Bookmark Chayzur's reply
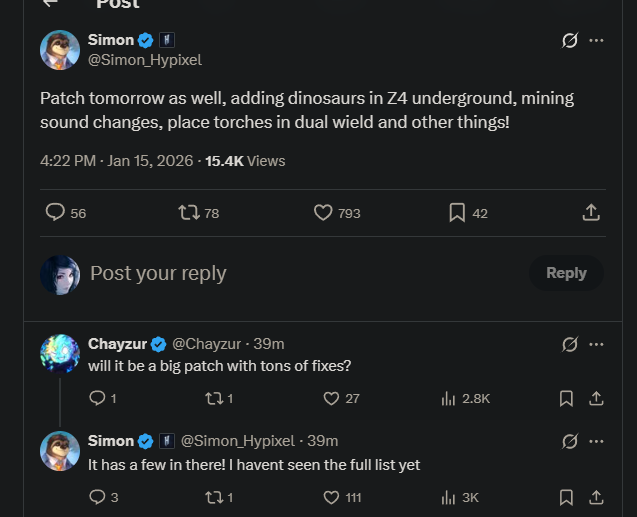Screen dimensions: 637x517 point(566,398)
